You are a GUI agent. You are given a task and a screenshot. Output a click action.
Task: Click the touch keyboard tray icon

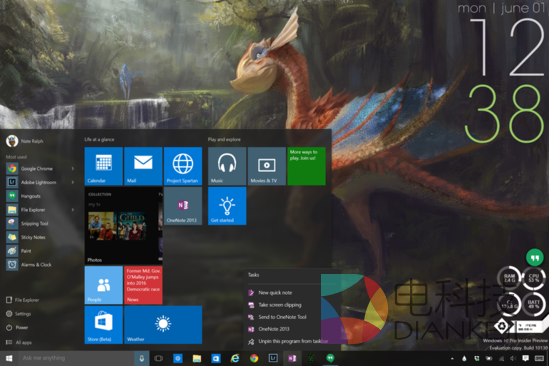(539, 359)
